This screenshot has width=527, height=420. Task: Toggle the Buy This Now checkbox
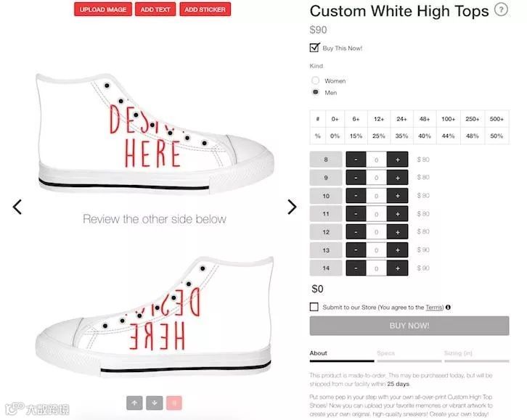tap(314, 48)
